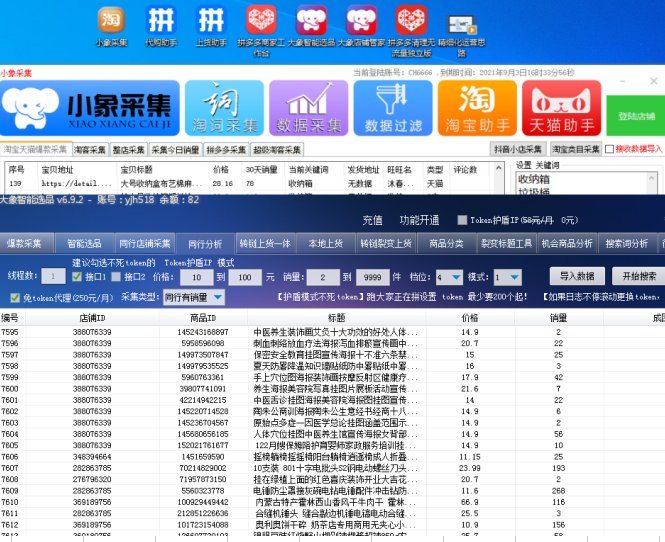This screenshot has height=542, width=665.
Task: Open the 天猫助手 red cat tile
Action: pos(562,108)
